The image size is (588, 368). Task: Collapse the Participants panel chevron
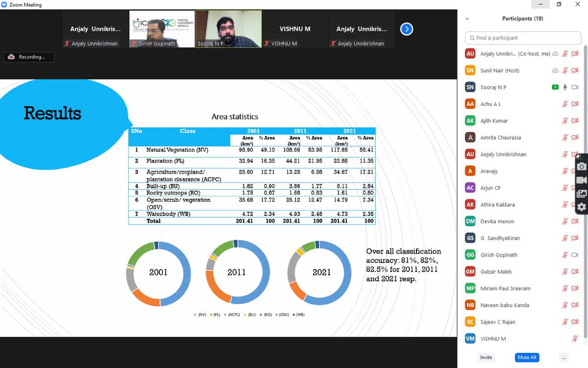(467, 19)
